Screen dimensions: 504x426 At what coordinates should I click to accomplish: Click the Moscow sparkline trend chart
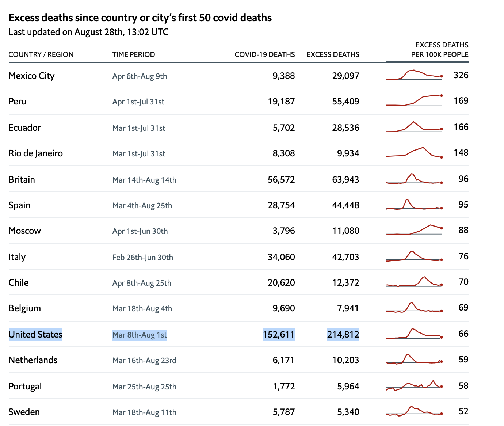(414, 230)
